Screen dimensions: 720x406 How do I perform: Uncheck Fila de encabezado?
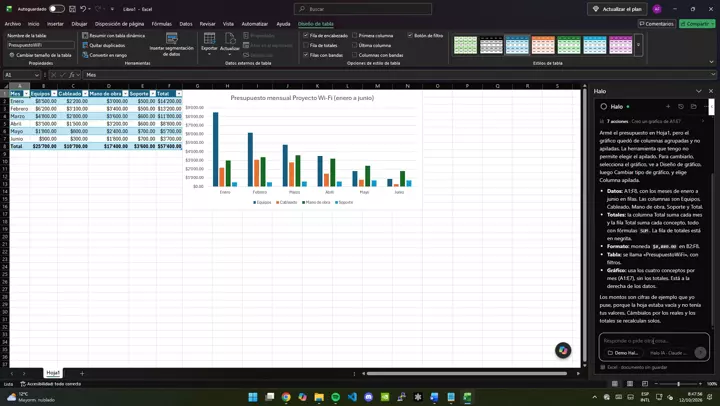(x=306, y=35)
